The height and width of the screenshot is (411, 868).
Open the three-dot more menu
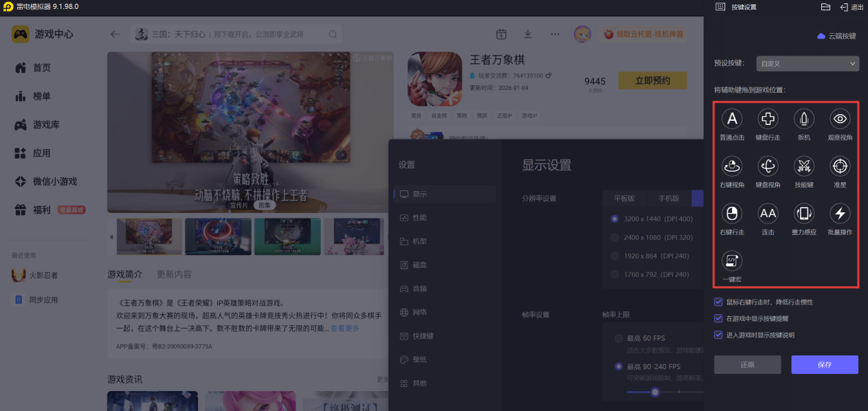coord(555,34)
